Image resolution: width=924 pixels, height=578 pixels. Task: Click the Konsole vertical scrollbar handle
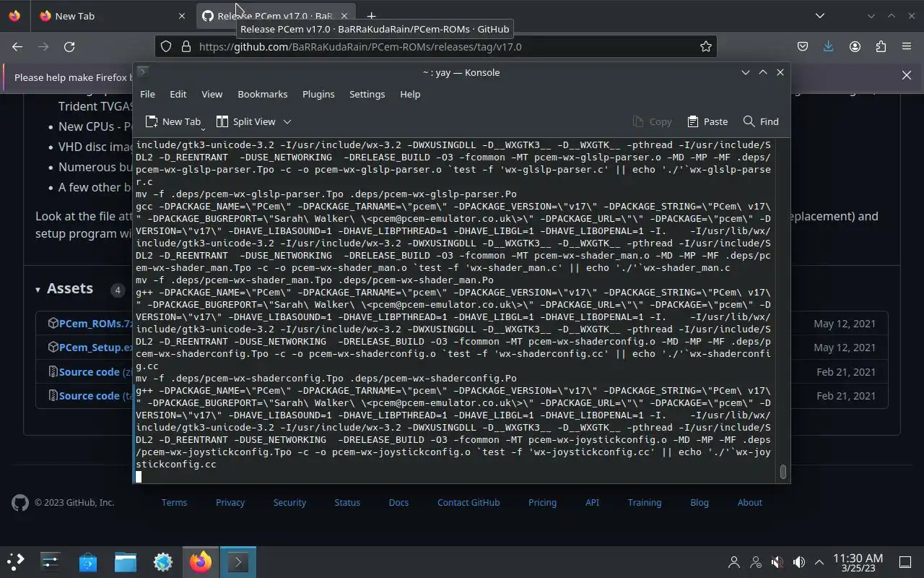click(783, 472)
